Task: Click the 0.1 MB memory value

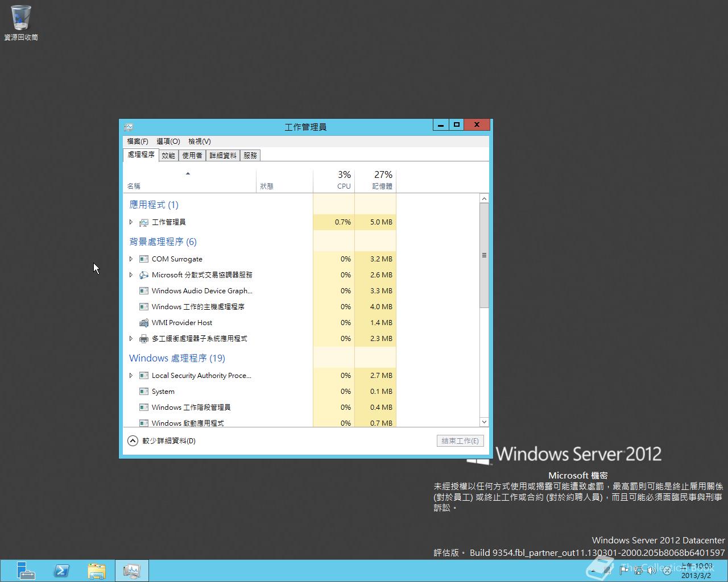Action: point(381,392)
